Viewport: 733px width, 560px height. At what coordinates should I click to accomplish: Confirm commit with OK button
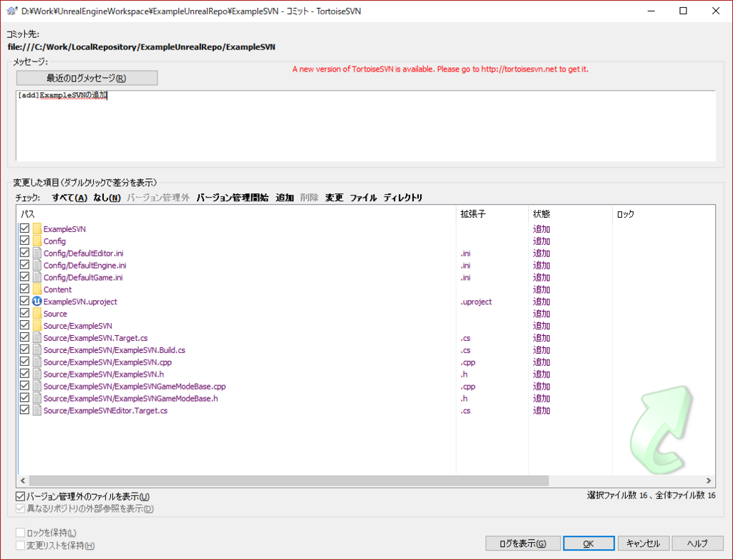(588, 543)
